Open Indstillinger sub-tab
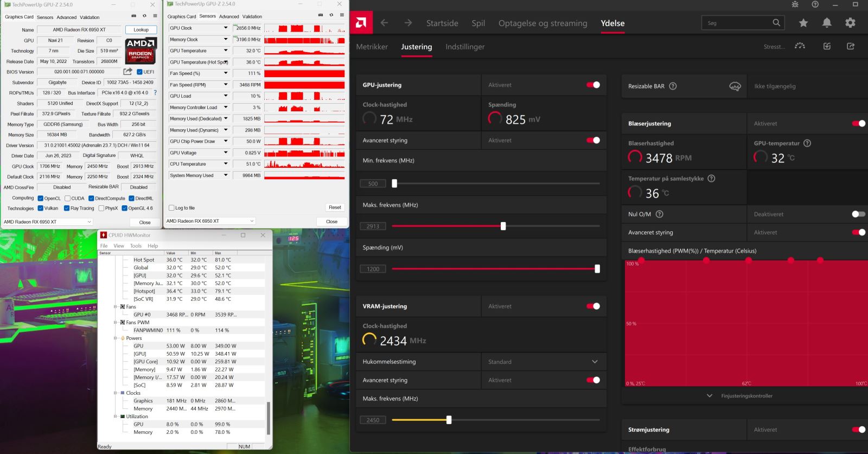Screen dimensions: 868x454 465,47
